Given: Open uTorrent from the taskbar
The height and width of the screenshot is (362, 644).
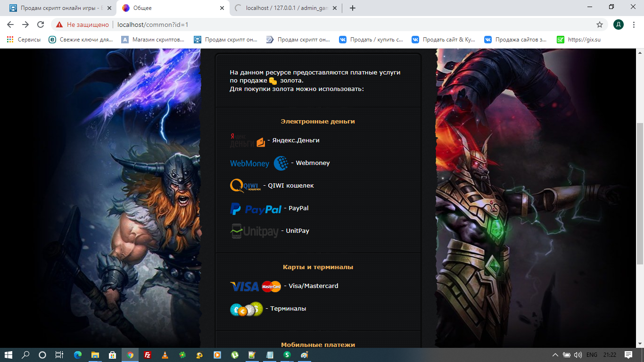Looking at the screenshot, I should click(x=235, y=355).
